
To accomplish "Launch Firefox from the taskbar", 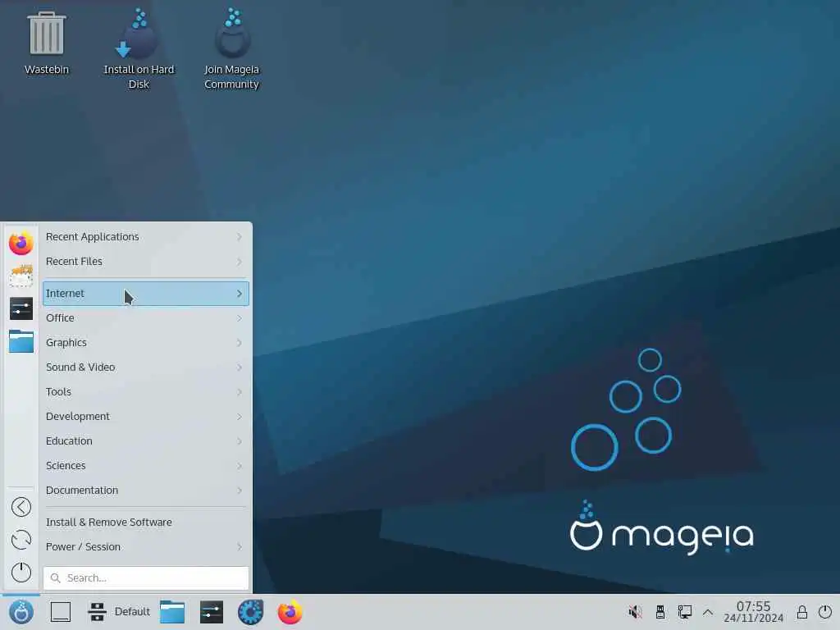I will [290, 612].
